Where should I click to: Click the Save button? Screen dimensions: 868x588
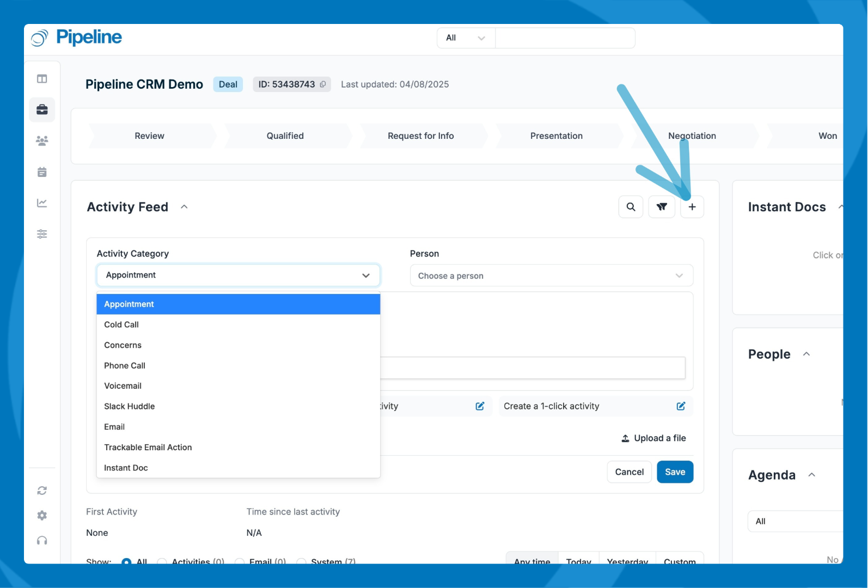coord(675,472)
